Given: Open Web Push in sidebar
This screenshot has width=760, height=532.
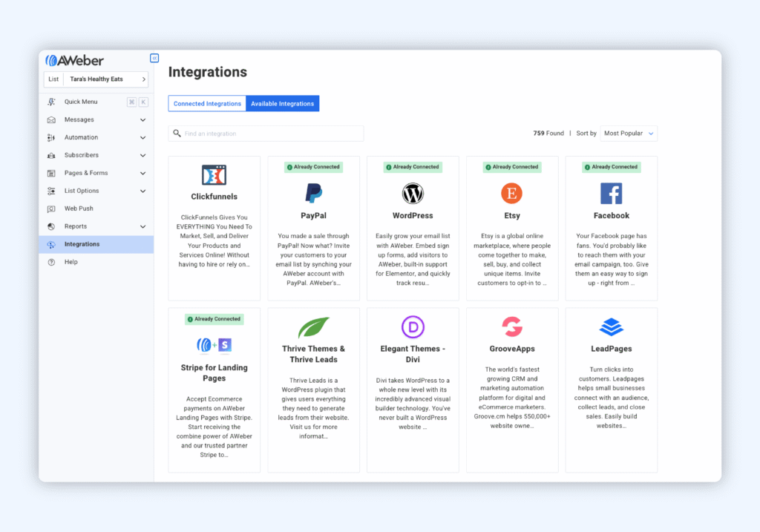Looking at the screenshot, I should 96,208.
